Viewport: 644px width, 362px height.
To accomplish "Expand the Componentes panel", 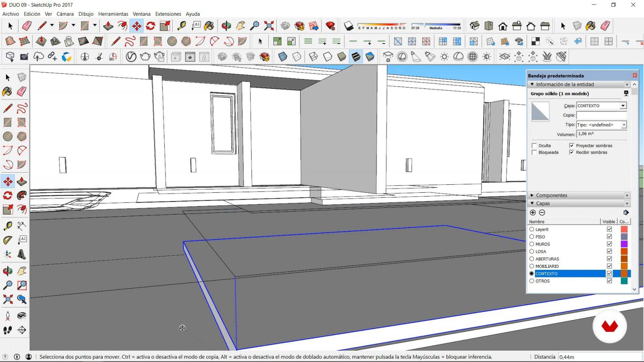I will pos(532,195).
